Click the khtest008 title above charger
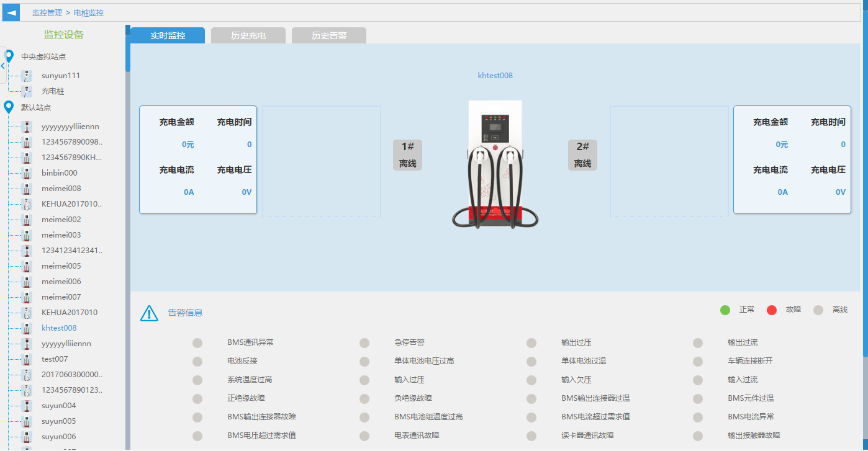The height and width of the screenshot is (451, 868). click(x=495, y=76)
